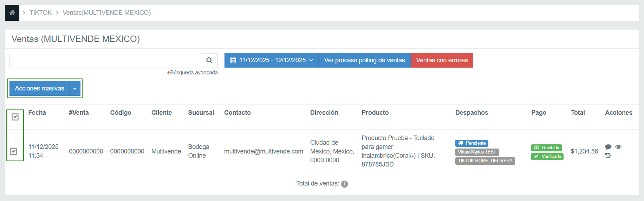Click the magnifier search button
Image resolution: width=644 pixels, height=201 pixels.
209,60
